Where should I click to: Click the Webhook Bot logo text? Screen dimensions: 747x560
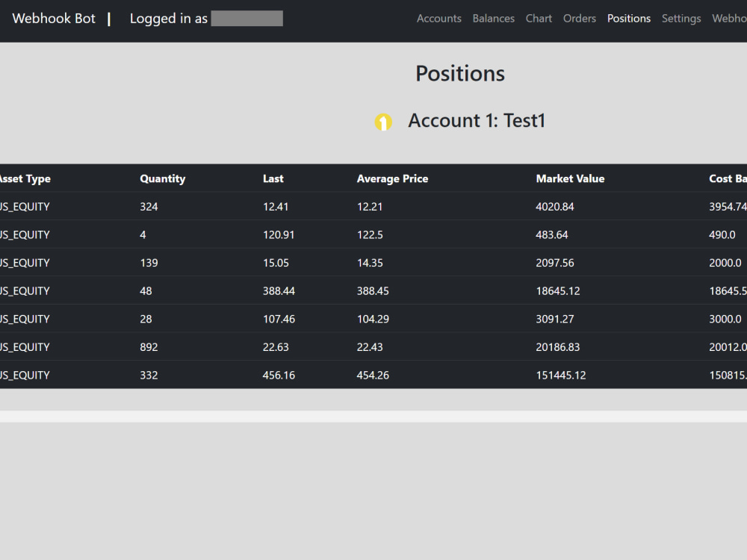click(53, 19)
